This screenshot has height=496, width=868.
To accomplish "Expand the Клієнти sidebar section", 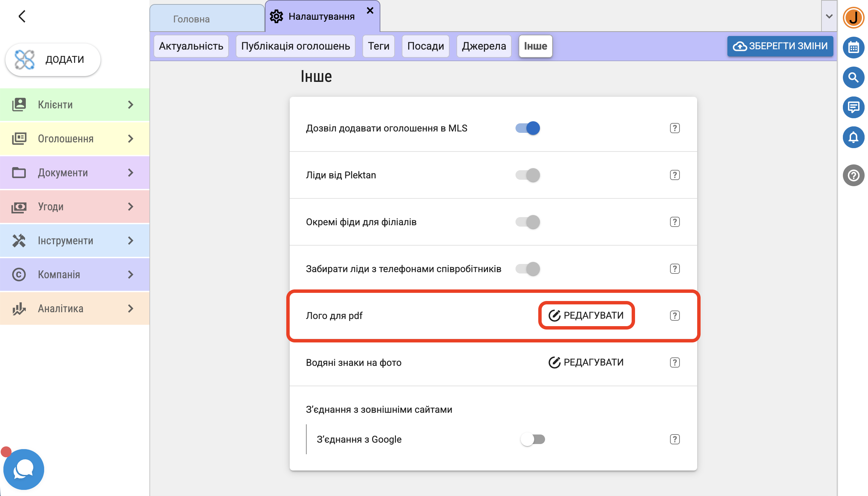I will point(75,105).
